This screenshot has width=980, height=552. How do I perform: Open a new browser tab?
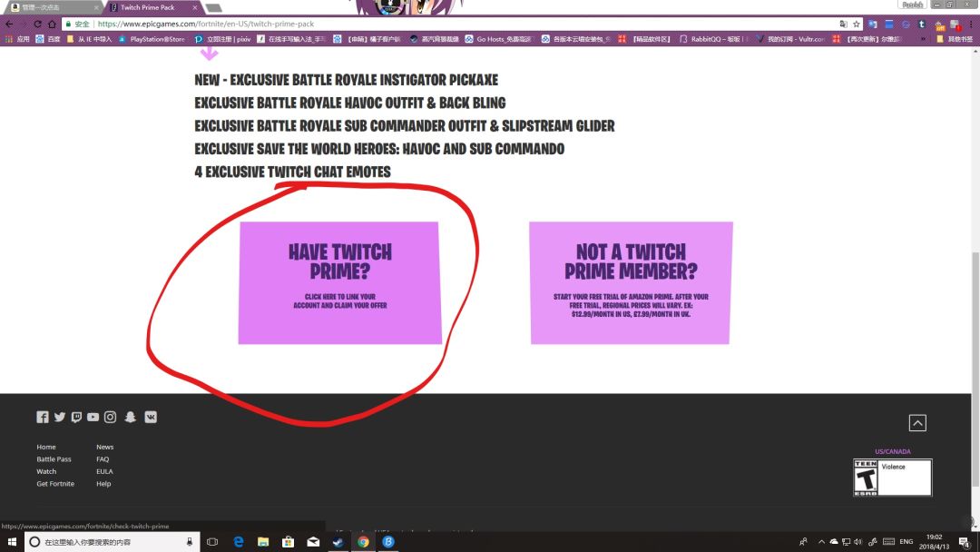(x=214, y=7)
